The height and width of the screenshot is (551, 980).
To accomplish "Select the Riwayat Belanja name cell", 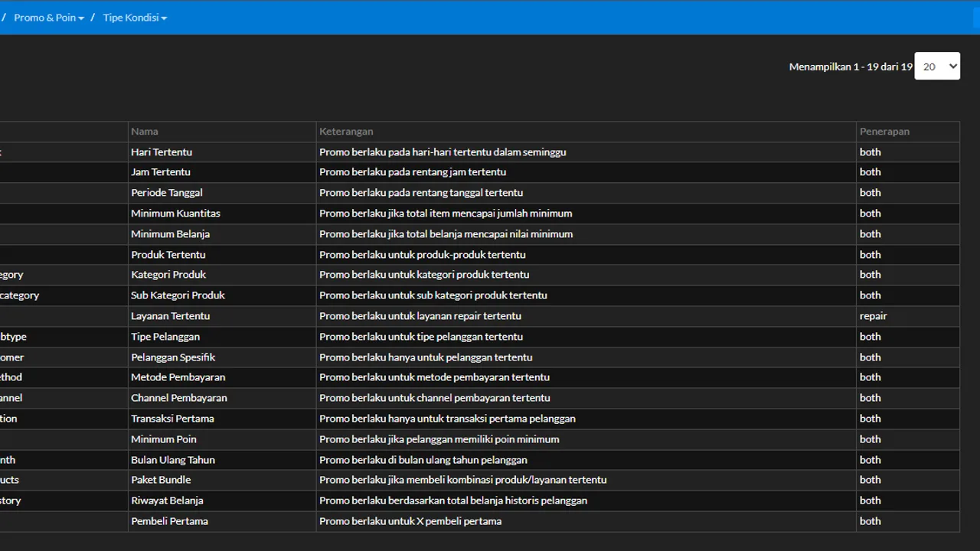I will (222, 500).
